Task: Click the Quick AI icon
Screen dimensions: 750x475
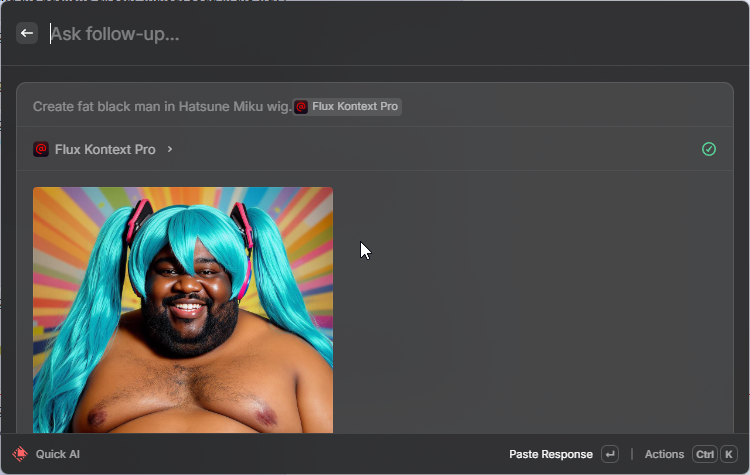Action: click(x=20, y=454)
